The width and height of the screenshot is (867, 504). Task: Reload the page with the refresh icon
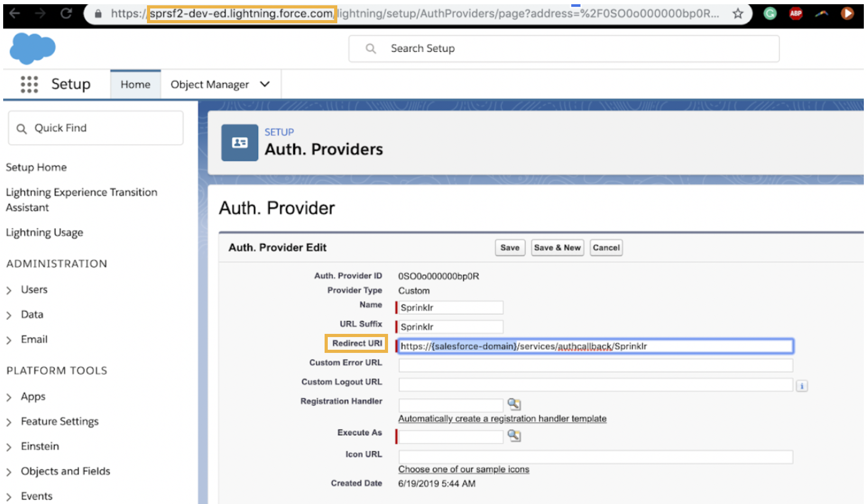pyautogui.click(x=66, y=13)
